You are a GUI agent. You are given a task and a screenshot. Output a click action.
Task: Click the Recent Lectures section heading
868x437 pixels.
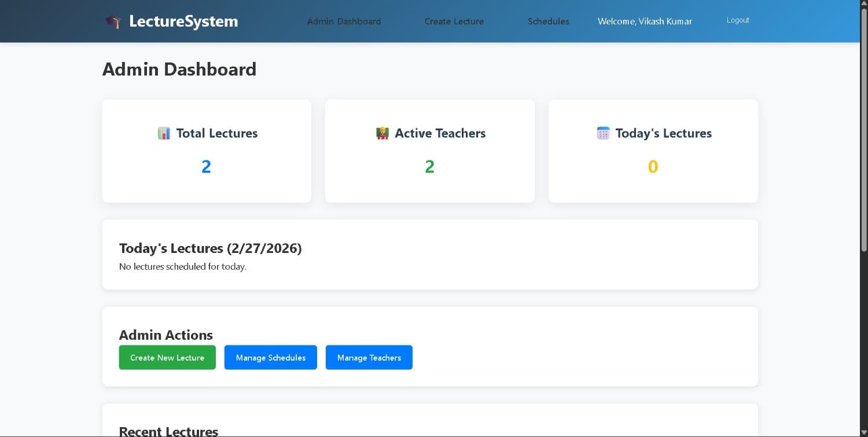click(168, 431)
